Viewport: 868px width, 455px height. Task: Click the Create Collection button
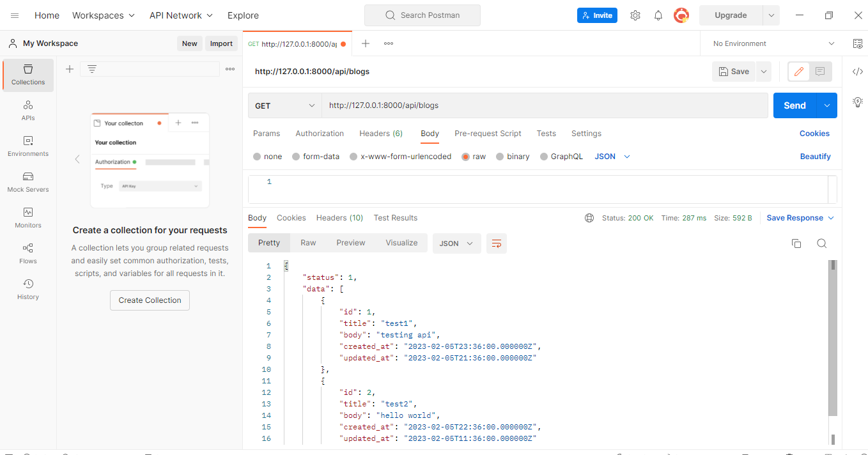(x=150, y=300)
